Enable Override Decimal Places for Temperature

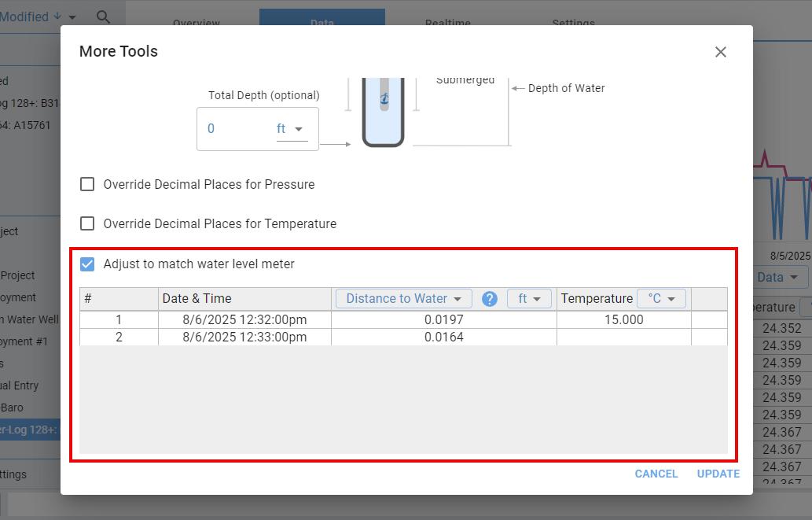(87, 224)
